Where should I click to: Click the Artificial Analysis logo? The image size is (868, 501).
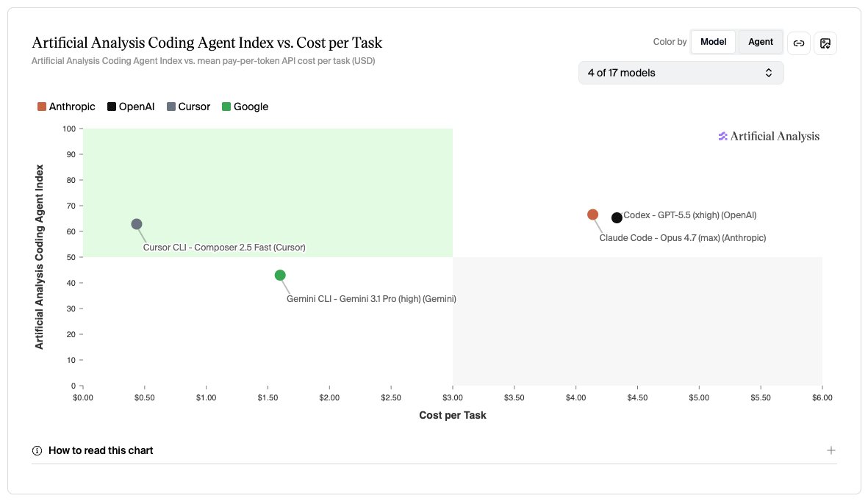point(769,136)
